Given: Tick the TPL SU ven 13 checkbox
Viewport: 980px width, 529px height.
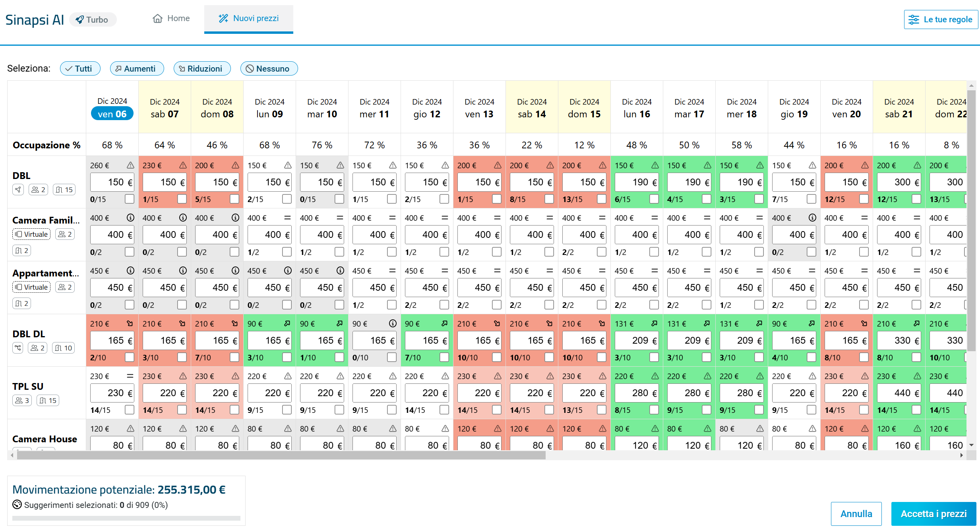Looking at the screenshot, I should [x=497, y=409].
